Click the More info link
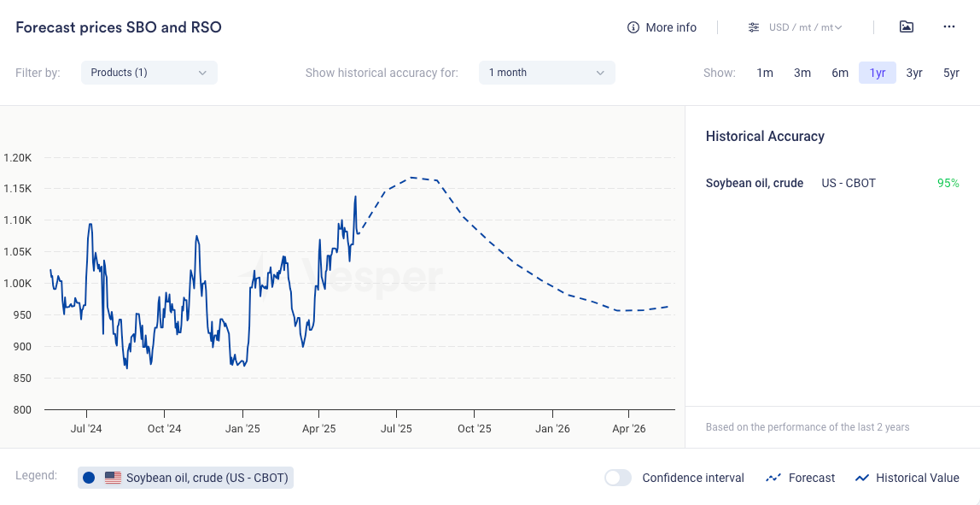Screen dimensions: 980x505 (x=671, y=27)
